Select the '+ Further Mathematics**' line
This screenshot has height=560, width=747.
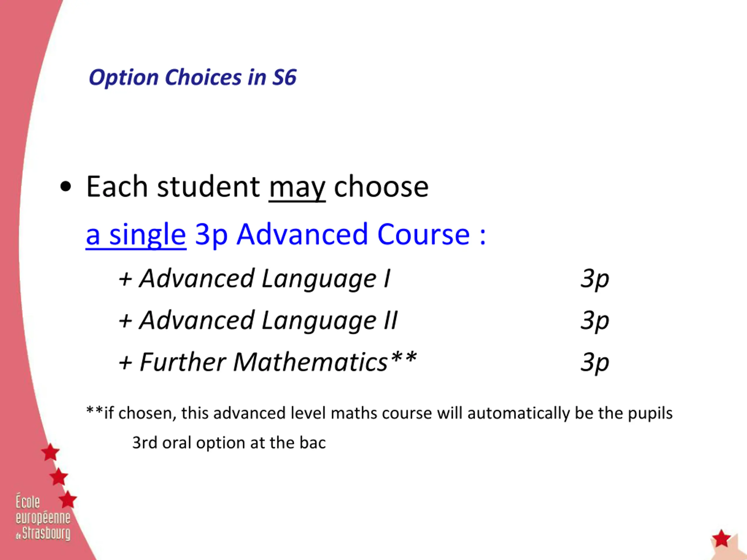point(268,362)
